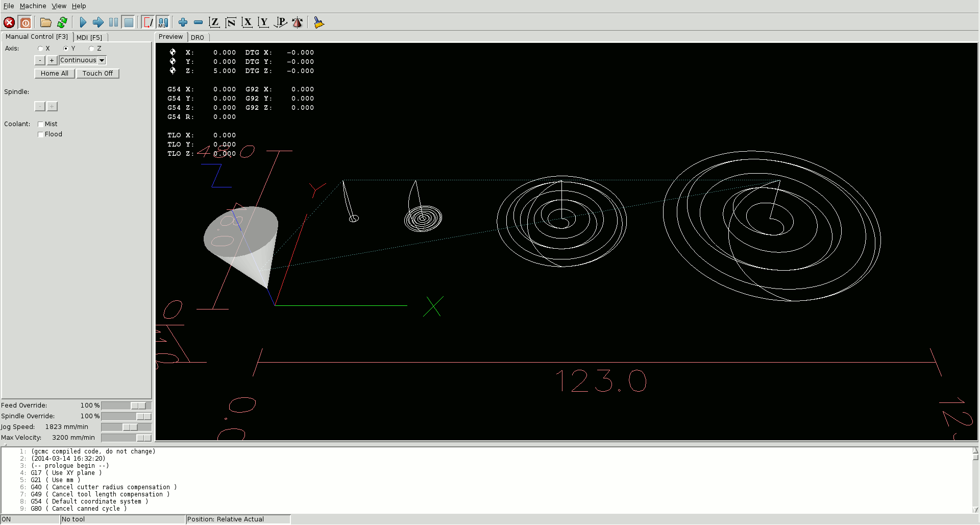
Task: Switch to Z top view
Action: (214, 22)
